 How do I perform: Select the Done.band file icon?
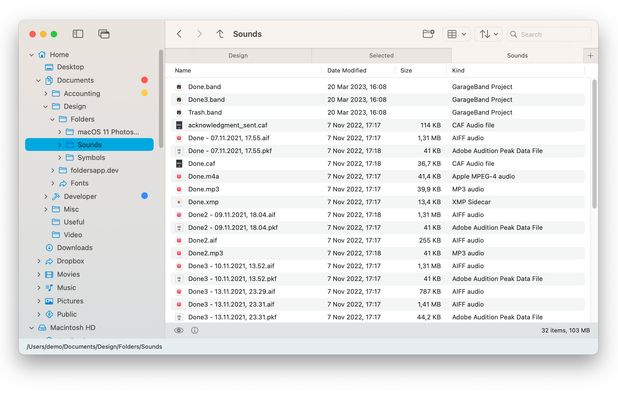[179, 87]
